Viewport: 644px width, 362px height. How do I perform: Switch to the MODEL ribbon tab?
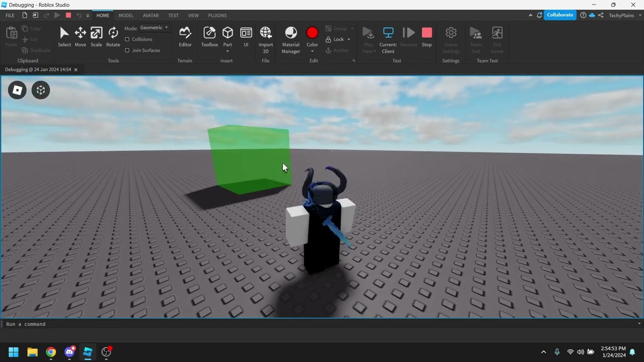coord(126,16)
